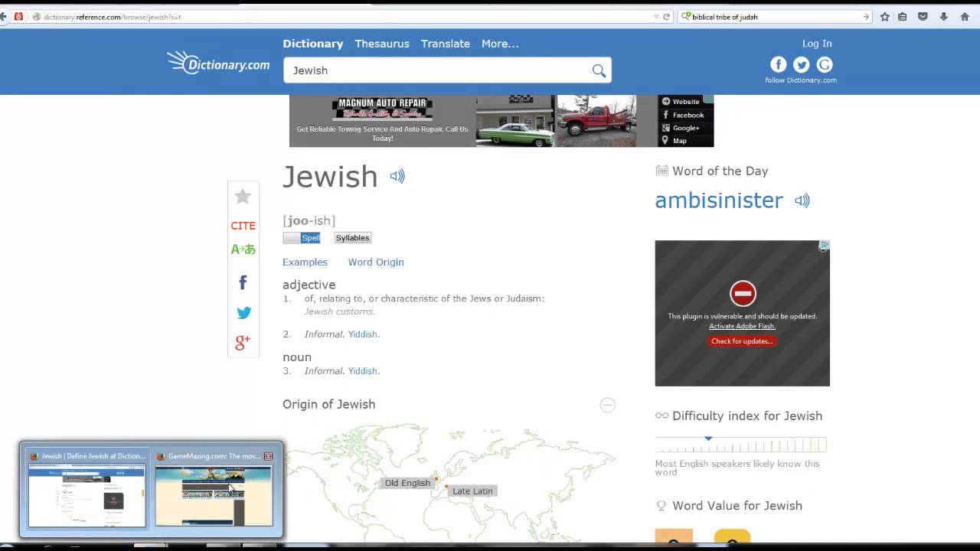Favorite the word with sidebar star icon
The height and width of the screenshot is (551, 980).
coord(243,197)
